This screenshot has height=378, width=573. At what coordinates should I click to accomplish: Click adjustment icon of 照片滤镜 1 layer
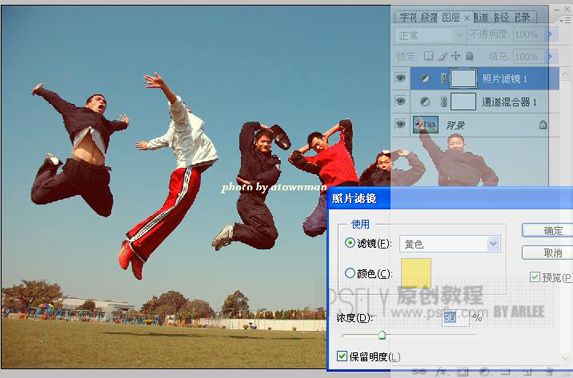[424, 78]
